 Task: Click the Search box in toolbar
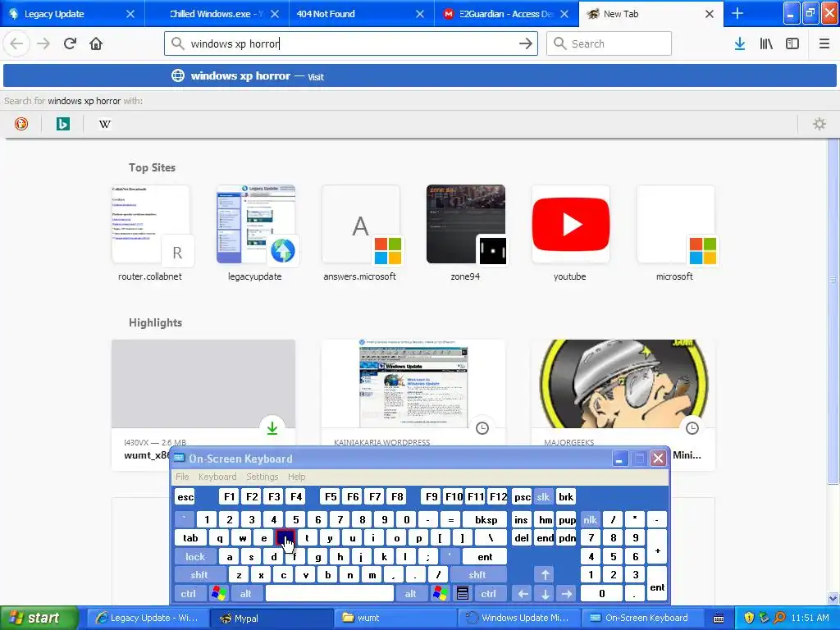pos(609,43)
